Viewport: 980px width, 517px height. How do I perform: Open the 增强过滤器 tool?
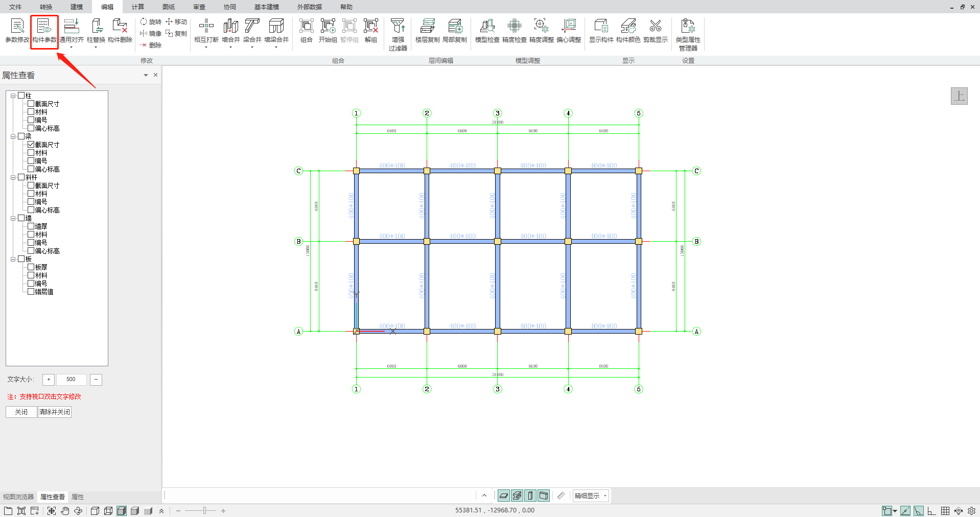point(398,27)
